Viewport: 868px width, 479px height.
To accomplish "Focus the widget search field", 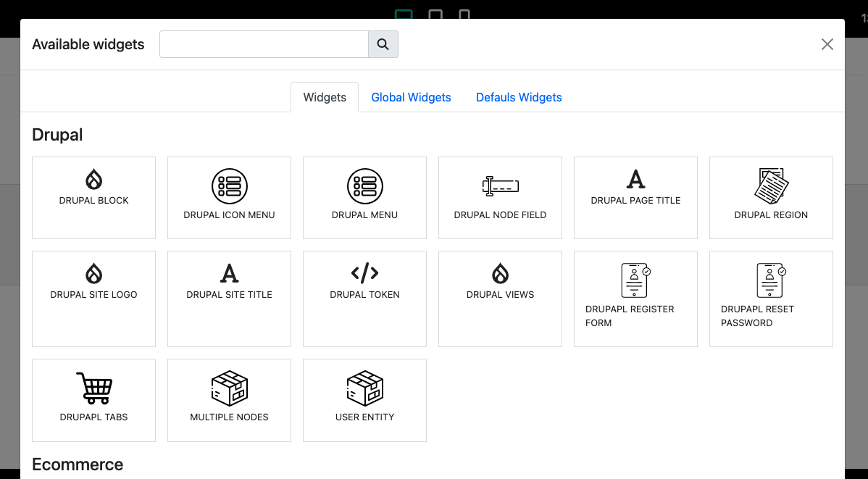I will pyautogui.click(x=264, y=44).
